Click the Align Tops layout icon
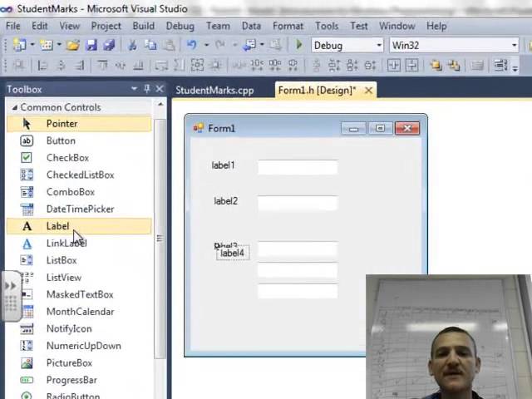 [x=102, y=65]
